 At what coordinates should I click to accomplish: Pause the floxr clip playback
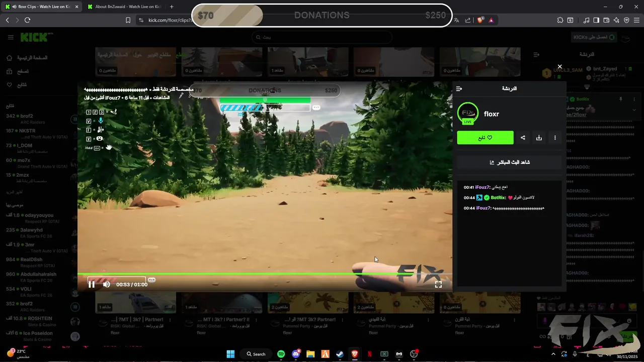tap(92, 285)
